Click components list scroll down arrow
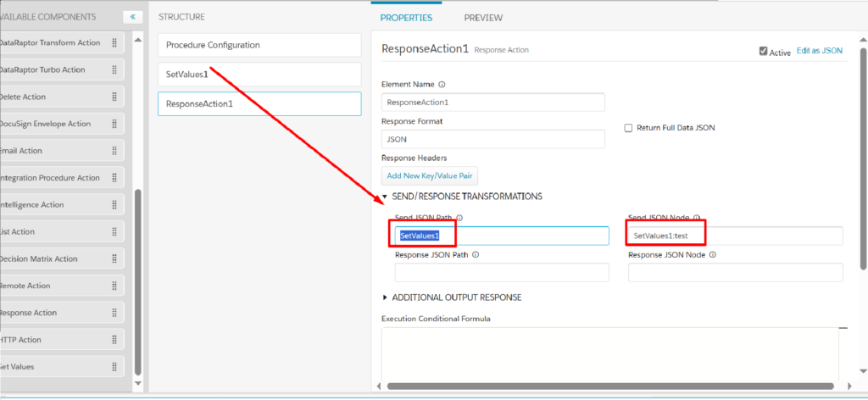868x400 pixels. (138, 383)
